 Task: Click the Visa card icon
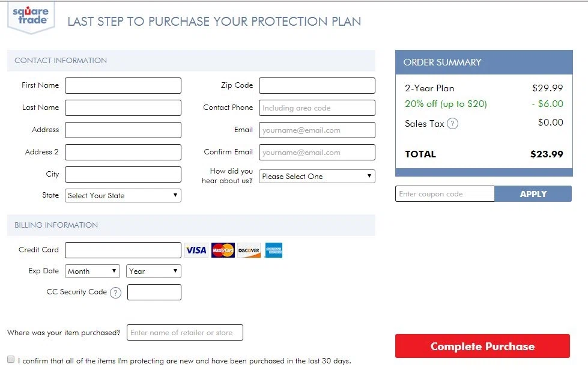tap(196, 250)
